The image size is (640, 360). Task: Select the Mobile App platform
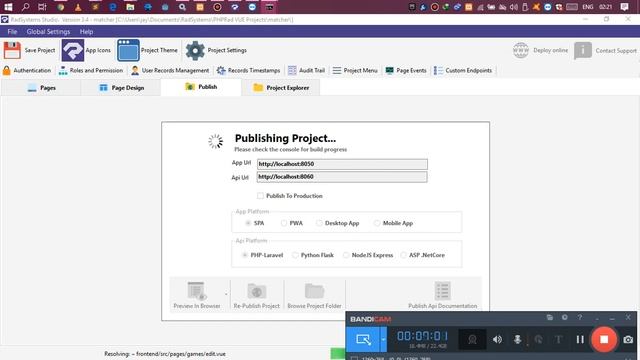377,223
